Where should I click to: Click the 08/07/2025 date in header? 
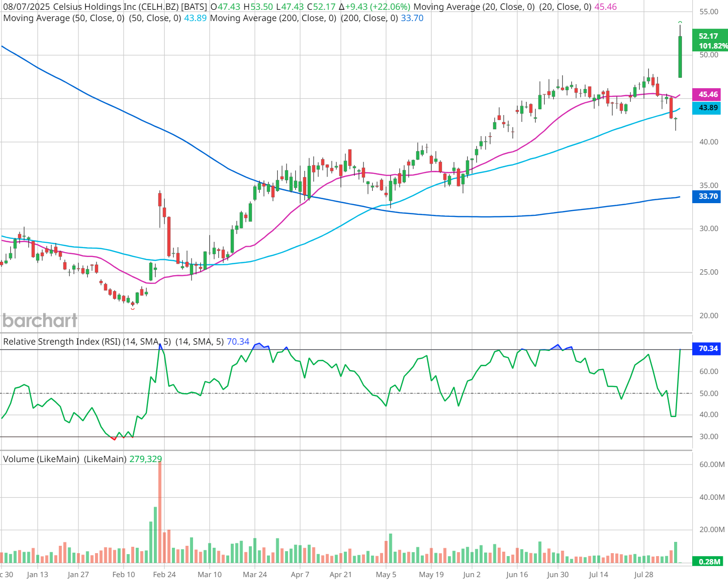(x=26, y=7)
